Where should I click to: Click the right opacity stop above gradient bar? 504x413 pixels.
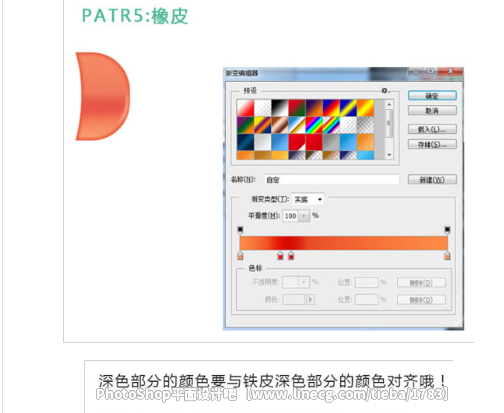coord(447,230)
